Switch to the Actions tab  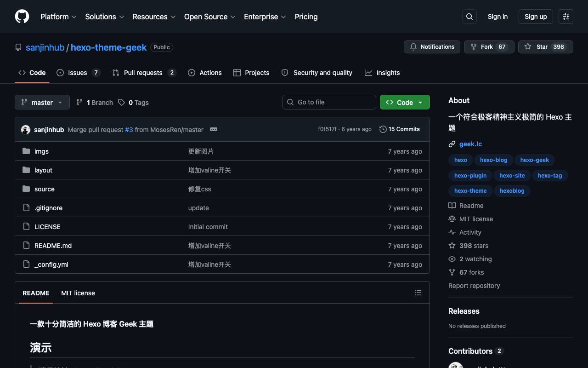point(205,73)
